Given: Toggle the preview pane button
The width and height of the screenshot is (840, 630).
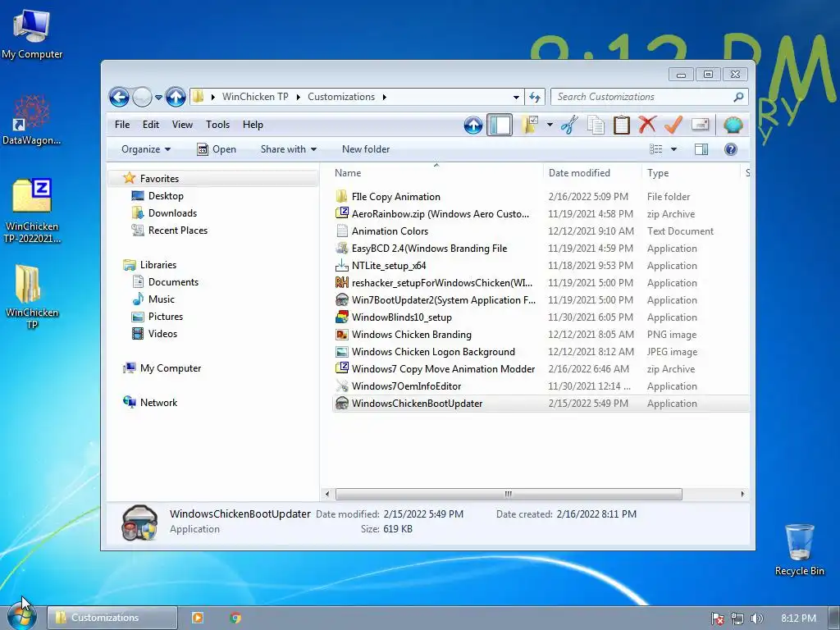Looking at the screenshot, I should pos(701,149).
